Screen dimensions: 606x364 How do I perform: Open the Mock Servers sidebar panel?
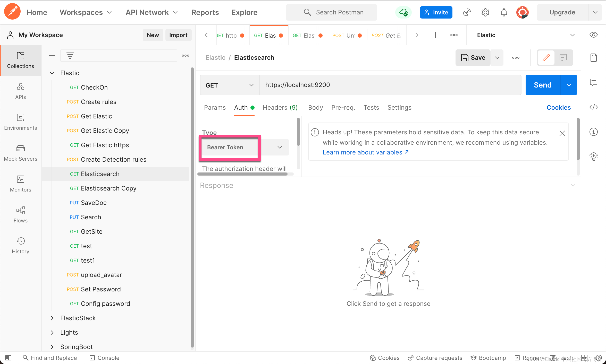(x=20, y=153)
